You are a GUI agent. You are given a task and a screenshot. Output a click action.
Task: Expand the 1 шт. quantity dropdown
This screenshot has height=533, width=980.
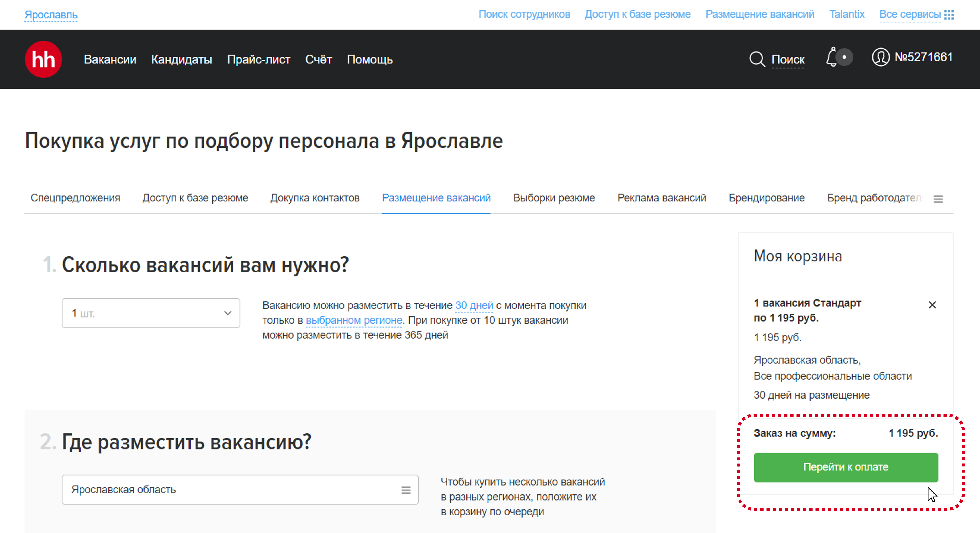click(x=151, y=313)
